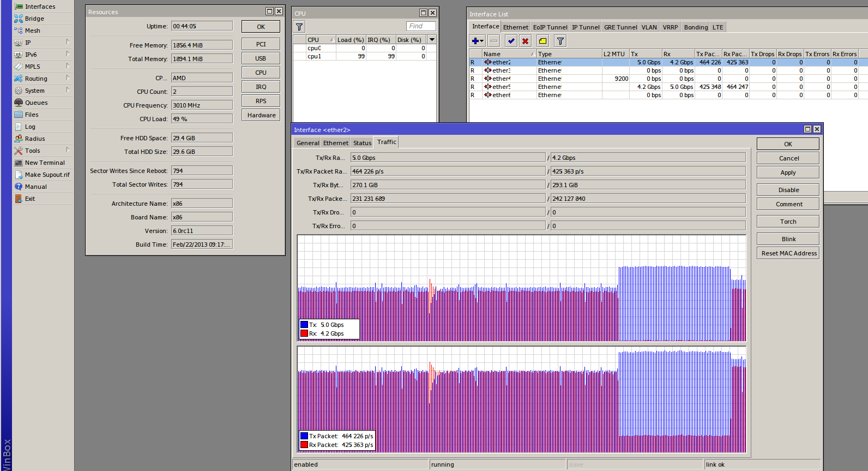The width and height of the screenshot is (868, 471).
Task: Click the Torch button
Action: click(x=788, y=222)
